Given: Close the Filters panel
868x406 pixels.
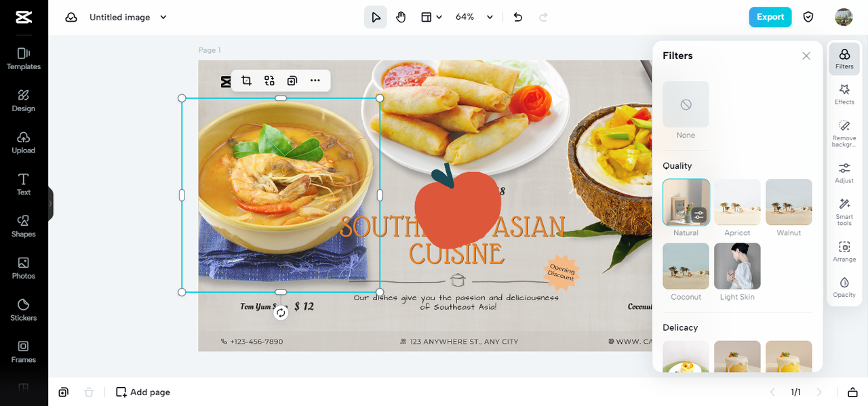Looking at the screenshot, I should (x=806, y=56).
